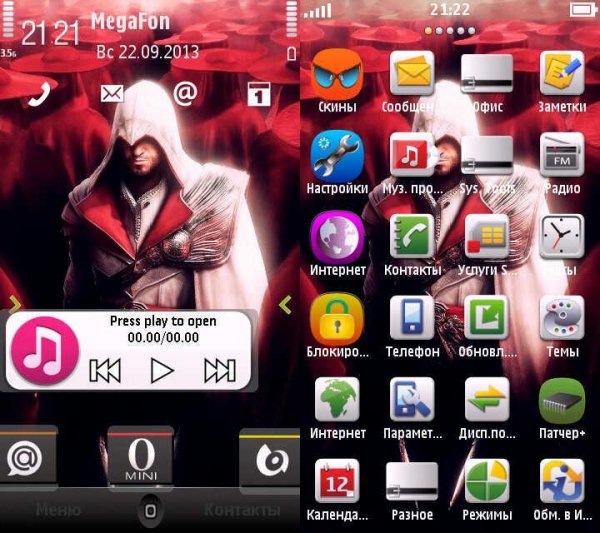This screenshot has height=533, width=600.
Task: Tap the first orange page indicator dot
Action: coord(428,31)
